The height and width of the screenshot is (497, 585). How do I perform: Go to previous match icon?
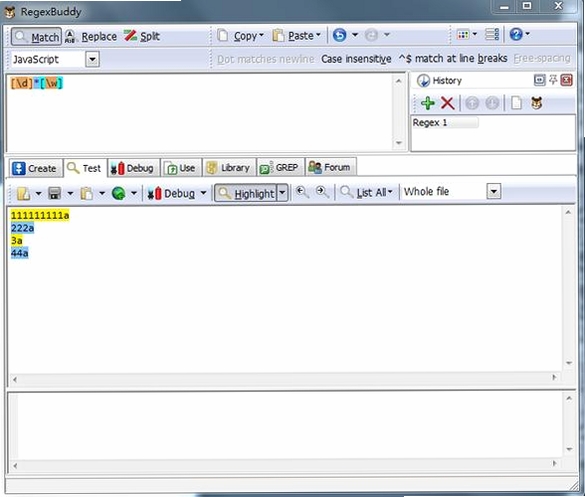coord(302,193)
